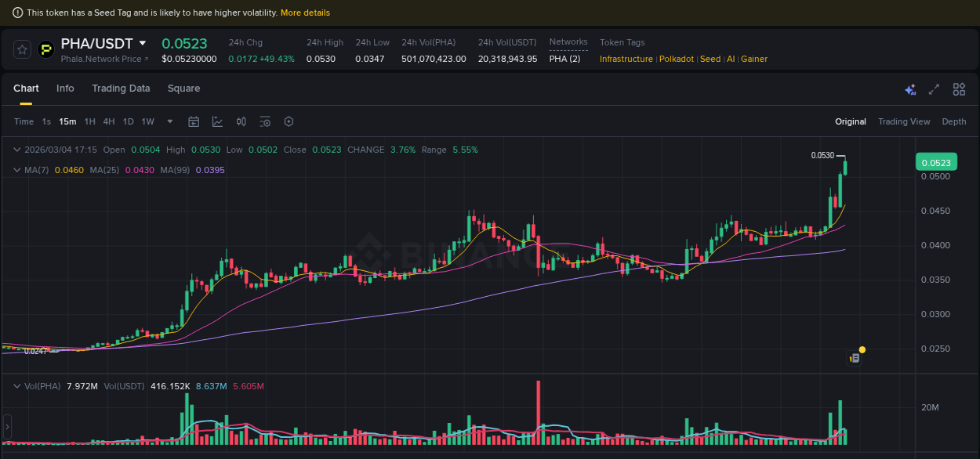The width and height of the screenshot is (980, 459).
Task: Open the chart style selector icon
Action: tap(217, 121)
